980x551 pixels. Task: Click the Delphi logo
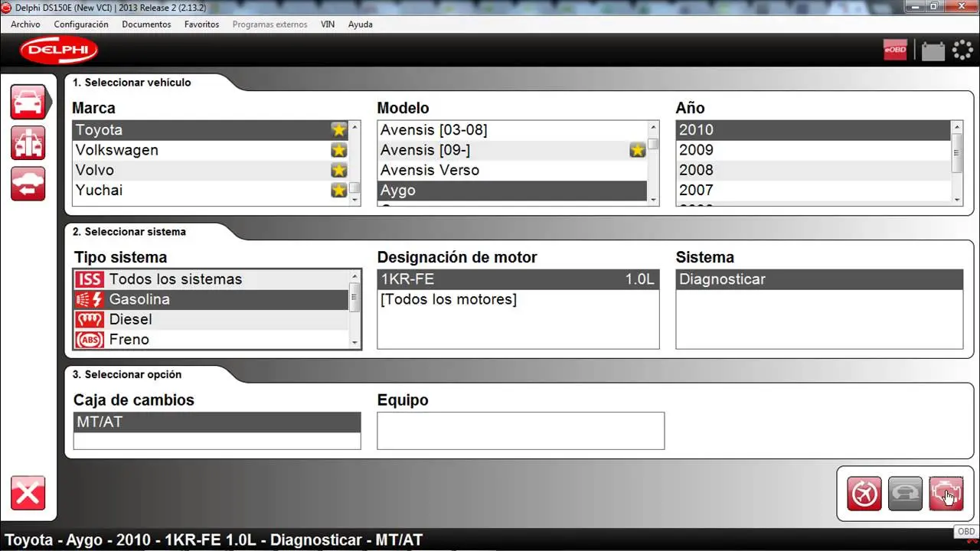pyautogui.click(x=59, y=51)
